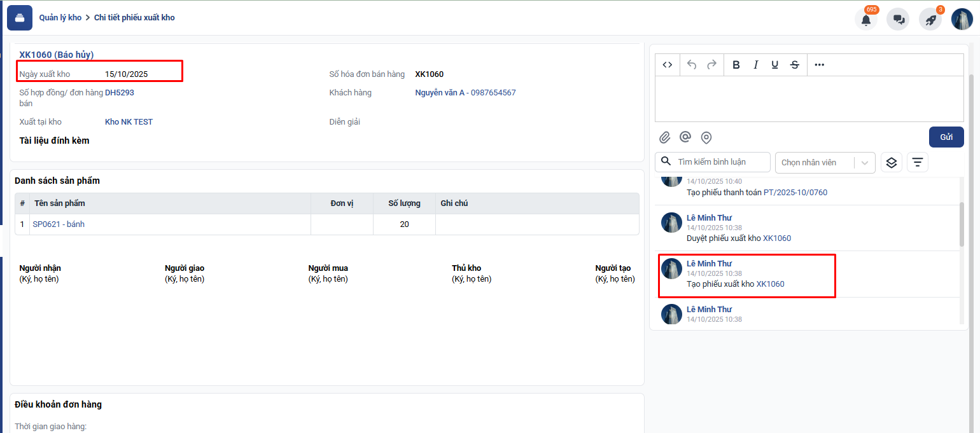Click the mention @ icon
The image size is (980, 433).
tap(685, 137)
